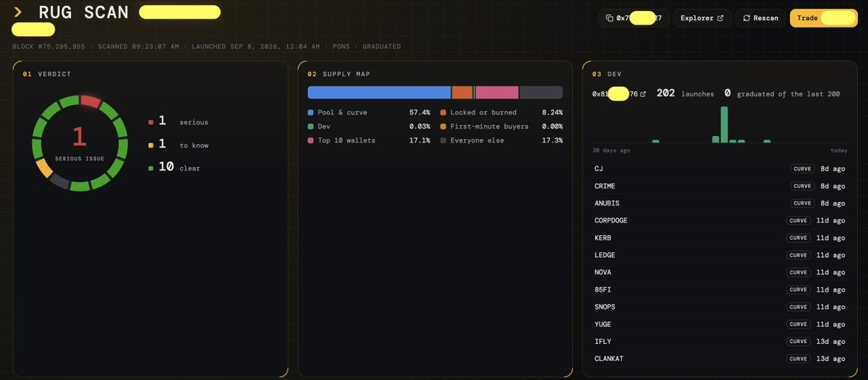Select the Everyone else legend entry

pos(501,140)
